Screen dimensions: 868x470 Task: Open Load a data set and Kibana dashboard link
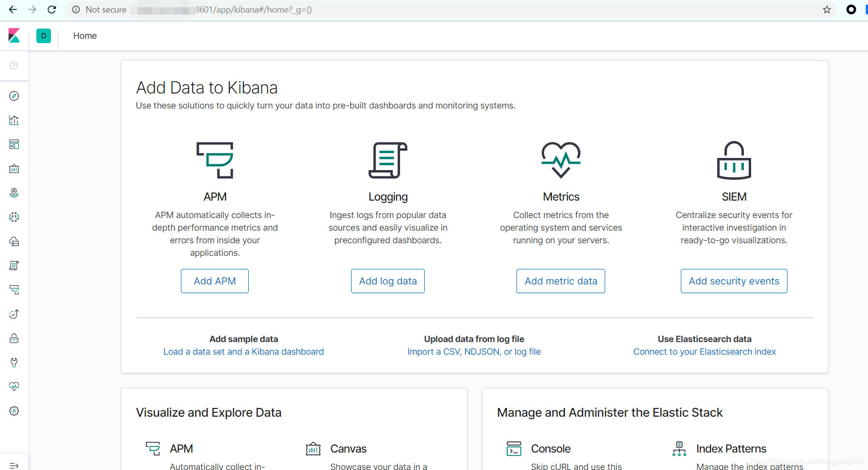point(243,352)
